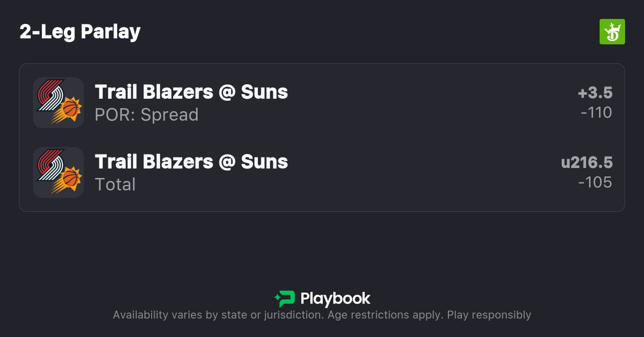Click Trail Blazers logo in the Total leg
This screenshot has width=644, height=337.
(50, 165)
